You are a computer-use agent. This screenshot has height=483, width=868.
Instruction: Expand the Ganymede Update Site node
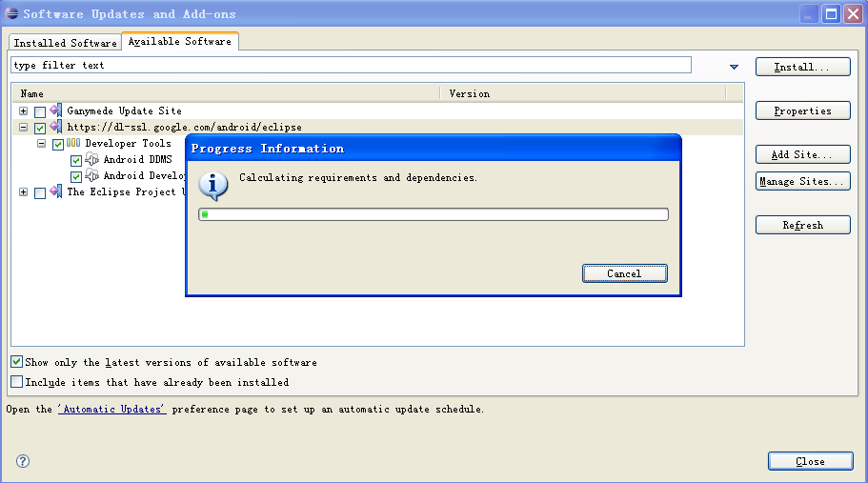(23, 111)
